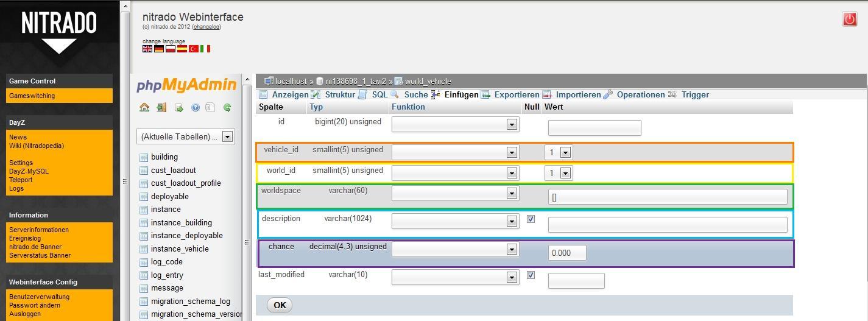Open the Teleport link

(x=21, y=180)
